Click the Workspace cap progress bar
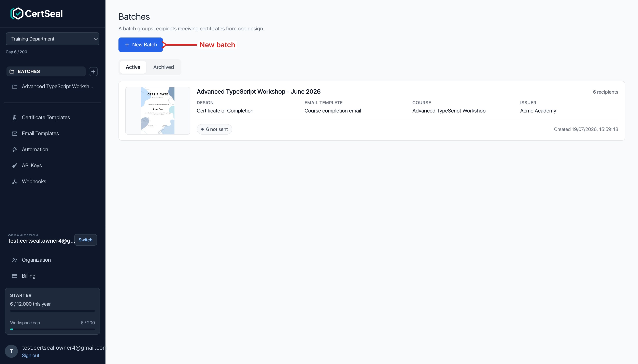This screenshot has width=638, height=364. coord(53,329)
